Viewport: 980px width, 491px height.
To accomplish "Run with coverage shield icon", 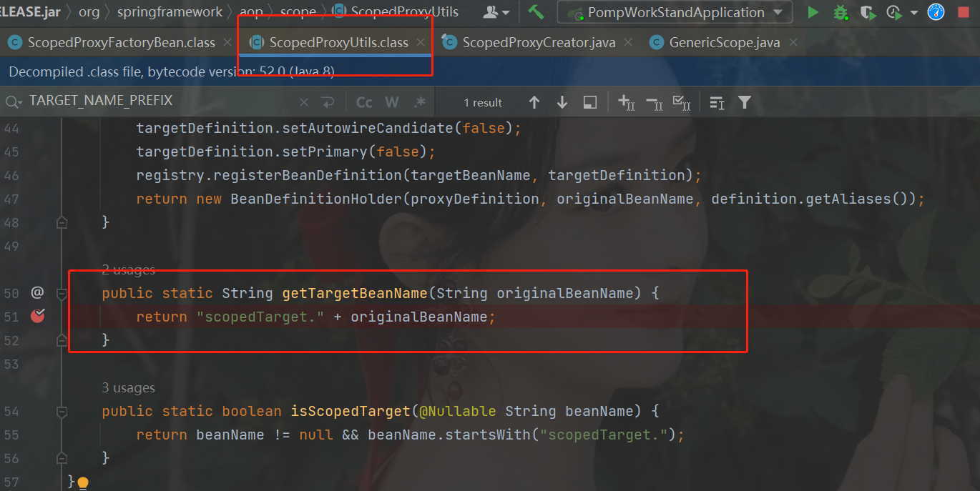I will pos(868,12).
